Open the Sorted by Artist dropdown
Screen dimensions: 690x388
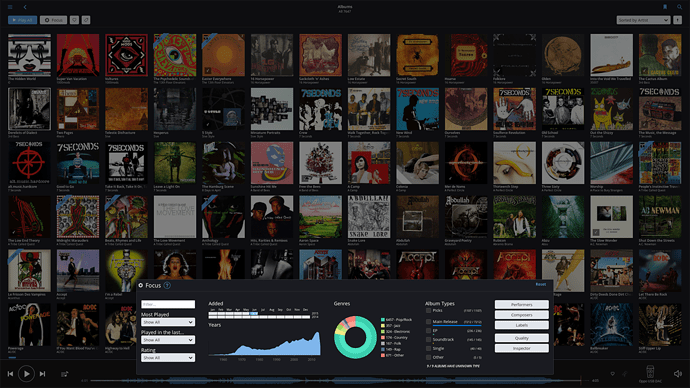click(643, 20)
